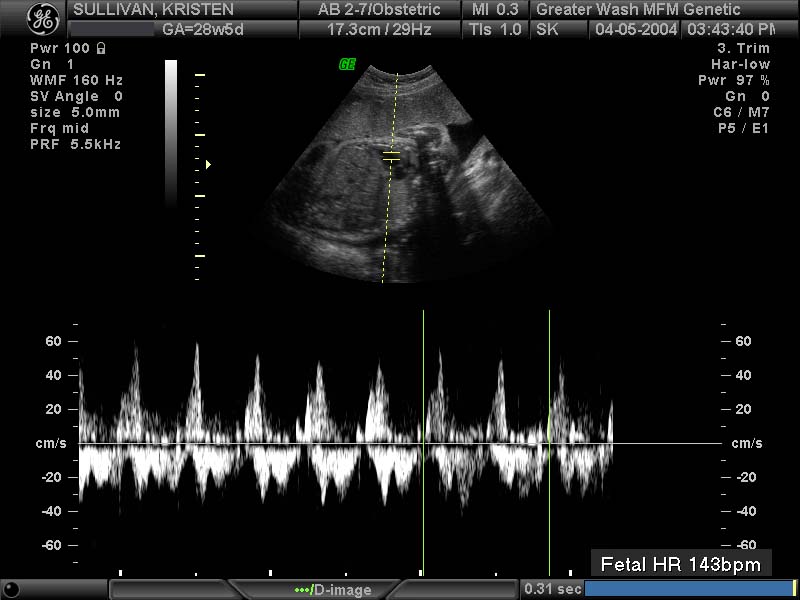The height and width of the screenshot is (600, 800).
Task: Click the yellow focal zone arrow marker
Action: pos(208,164)
